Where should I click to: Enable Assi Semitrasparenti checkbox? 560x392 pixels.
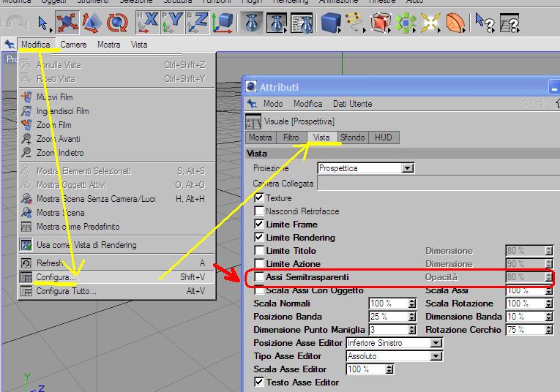click(x=259, y=277)
